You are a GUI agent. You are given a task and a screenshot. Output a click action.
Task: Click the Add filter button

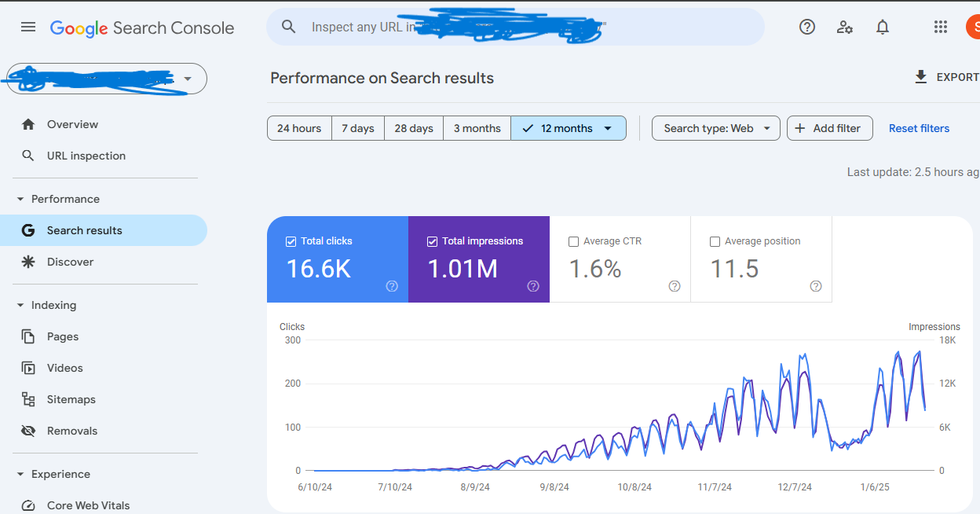829,128
